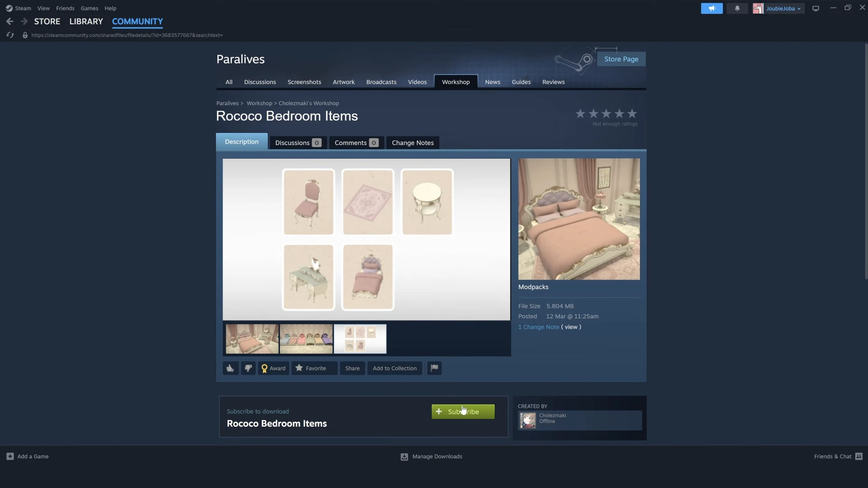
Task: Open Friends & Chat grid icon
Action: tap(859, 456)
